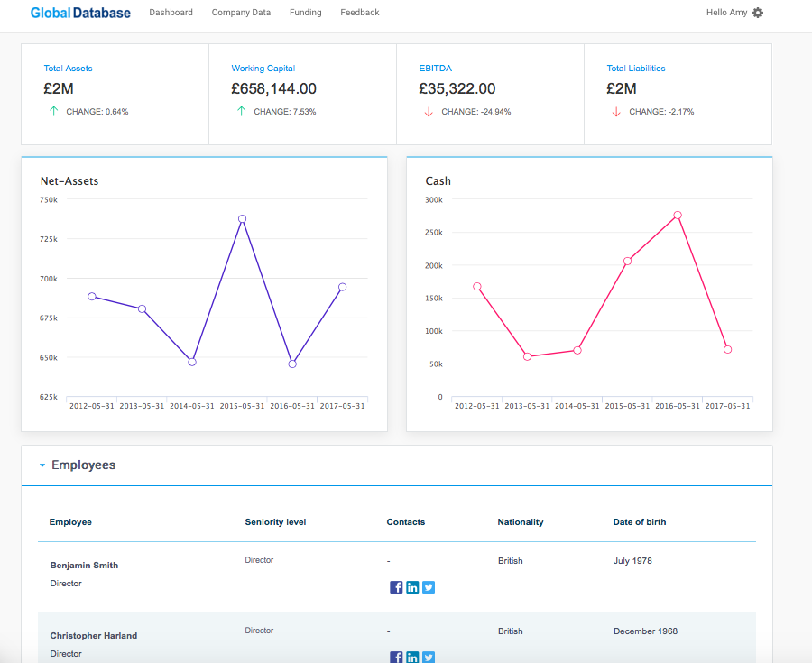The image size is (812, 663).
Task: Select the 2016-05-31 Cash peak point
Action: tap(678, 216)
